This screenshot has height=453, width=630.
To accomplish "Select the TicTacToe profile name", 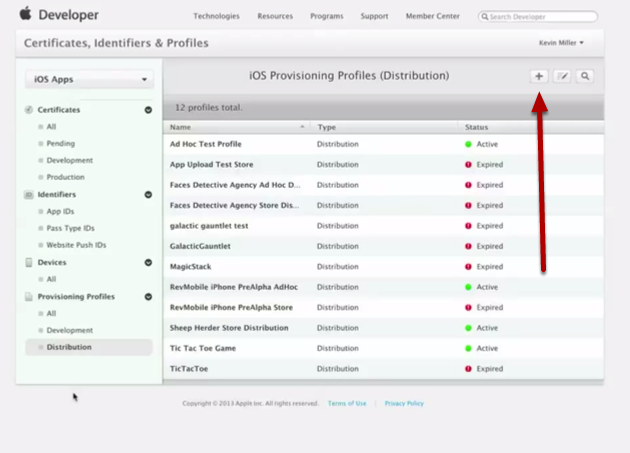I will click(189, 369).
